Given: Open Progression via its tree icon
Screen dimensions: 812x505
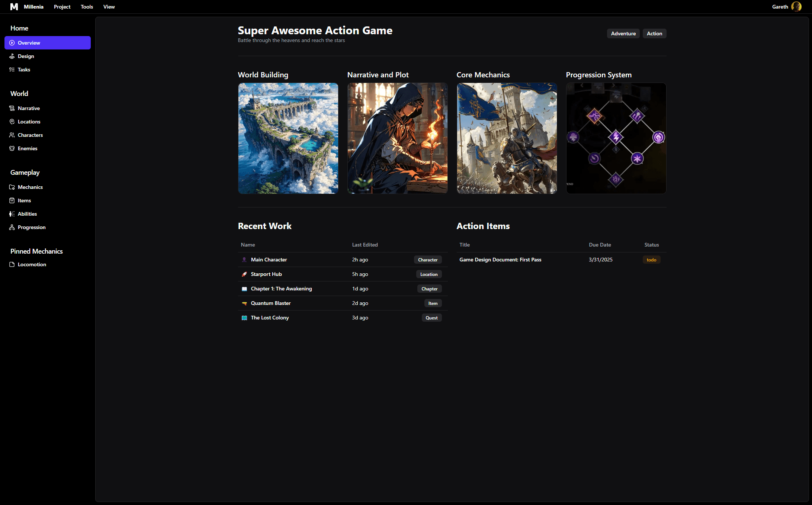Looking at the screenshot, I should click(x=12, y=227).
